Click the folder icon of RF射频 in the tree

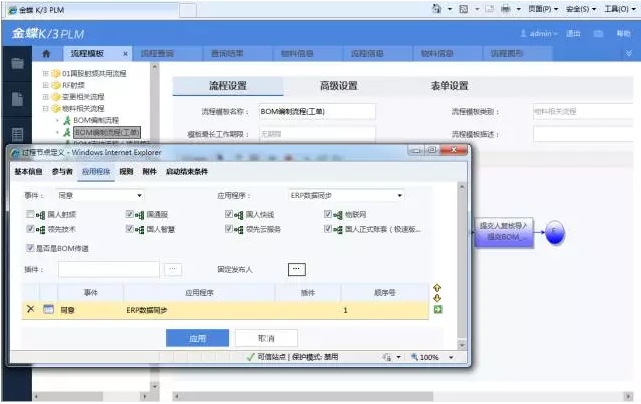click(56, 85)
